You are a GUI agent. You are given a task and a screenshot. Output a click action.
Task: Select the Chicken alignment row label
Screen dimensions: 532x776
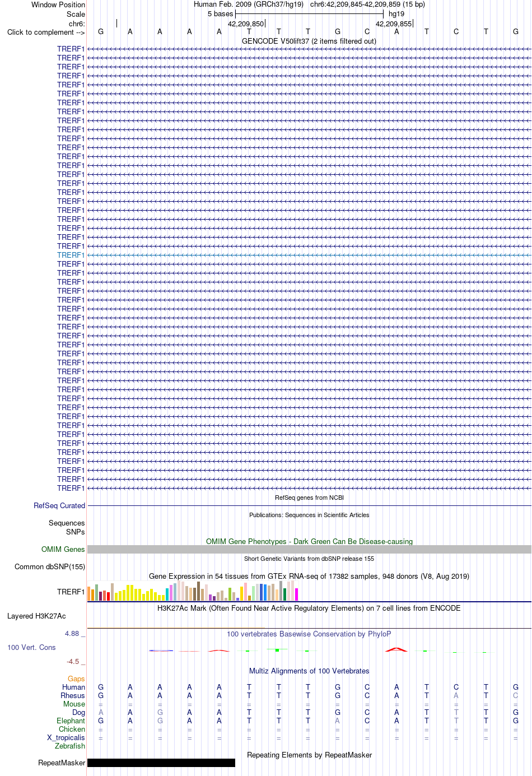(72, 729)
